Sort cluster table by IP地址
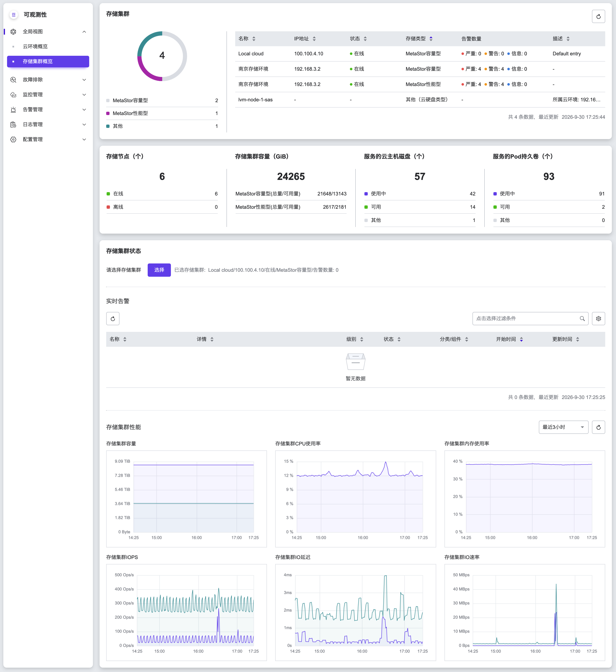Image resolution: width=616 pixels, height=672 pixels. tap(314, 39)
